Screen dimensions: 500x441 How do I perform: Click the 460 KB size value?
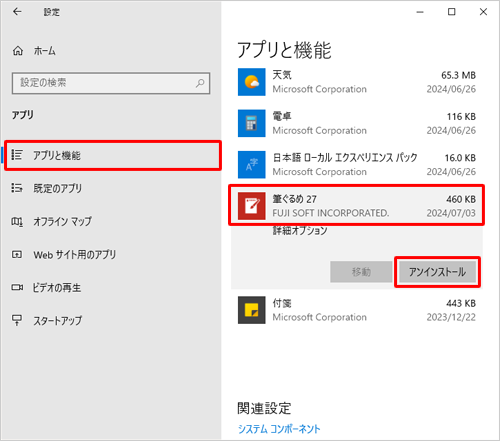point(461,199)
